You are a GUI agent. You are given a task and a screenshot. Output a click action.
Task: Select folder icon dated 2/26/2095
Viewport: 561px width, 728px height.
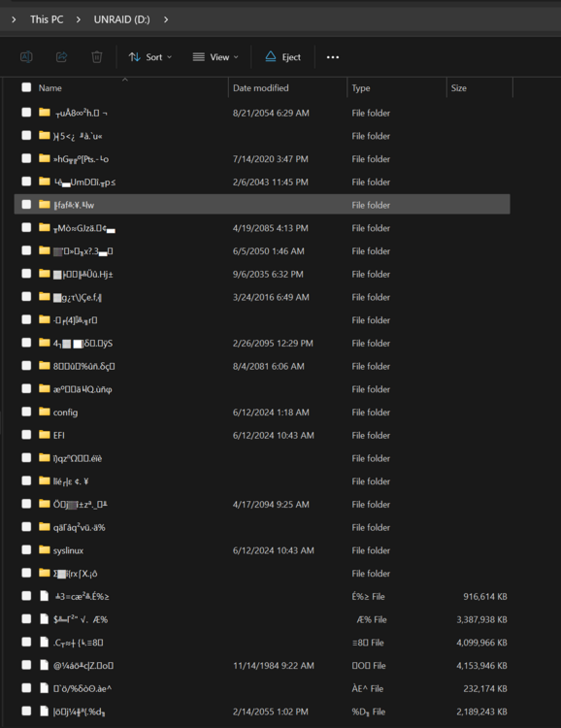coord(45,343)
